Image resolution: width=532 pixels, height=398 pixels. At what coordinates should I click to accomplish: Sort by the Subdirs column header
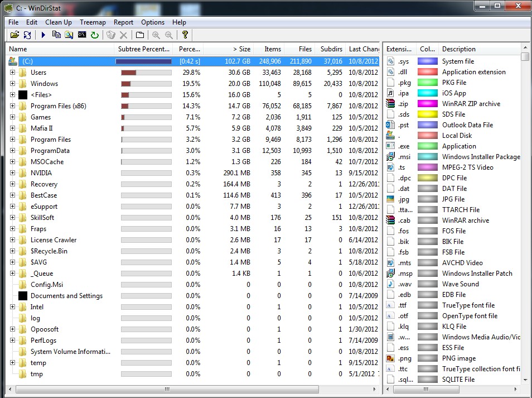[331, 49]
